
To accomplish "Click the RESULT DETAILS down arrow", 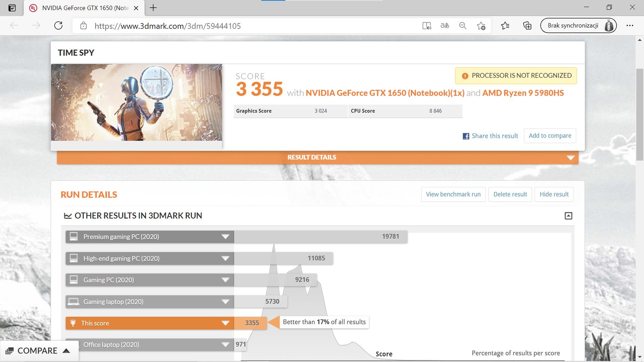I will click(x=571, y=158).
